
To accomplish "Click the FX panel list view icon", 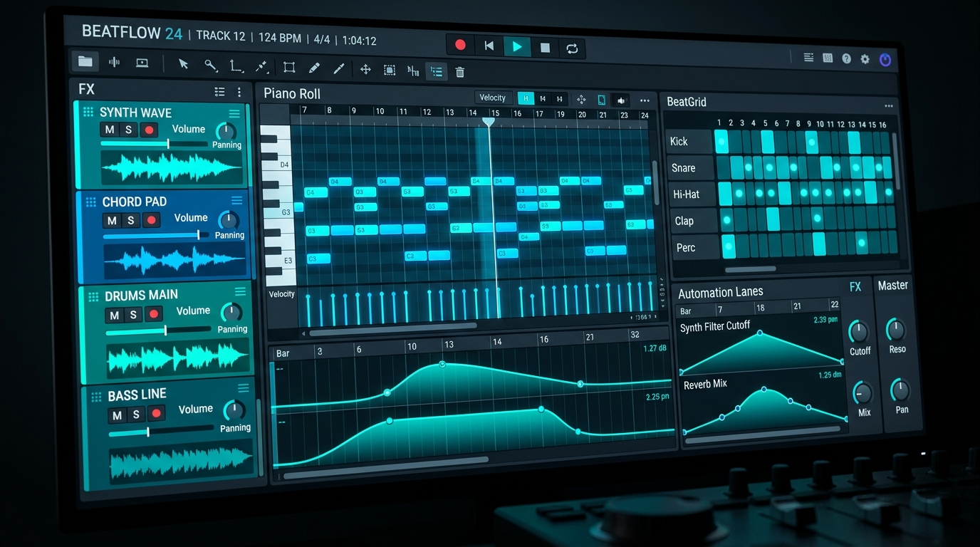I will tap(219, 92).
